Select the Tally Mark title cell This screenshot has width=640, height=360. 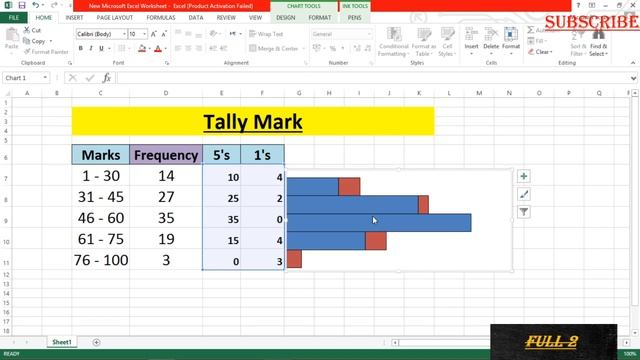point(253,121)
